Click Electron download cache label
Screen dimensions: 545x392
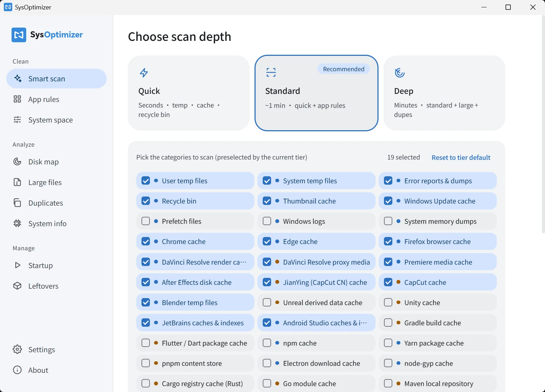point(321,363)
